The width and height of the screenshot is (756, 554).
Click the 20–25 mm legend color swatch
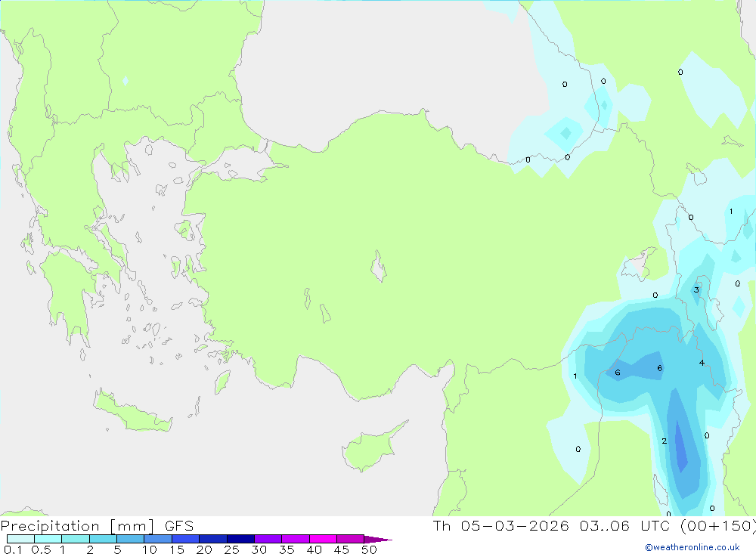(213, 539)
